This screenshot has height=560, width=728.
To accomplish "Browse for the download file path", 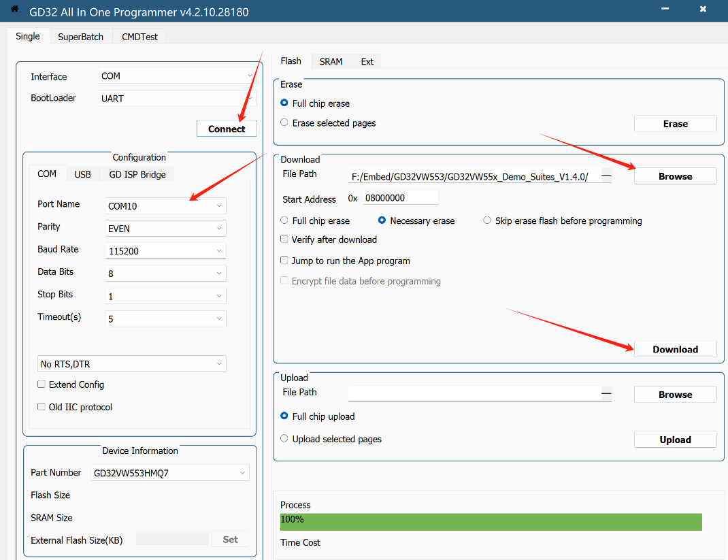I will pyautogui.click(x=675, y=176).
